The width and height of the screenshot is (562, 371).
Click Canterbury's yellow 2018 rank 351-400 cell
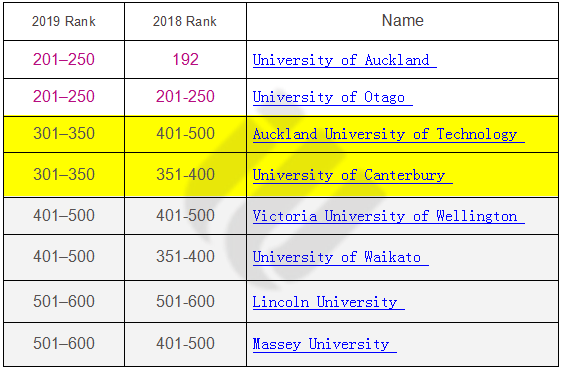185,175
